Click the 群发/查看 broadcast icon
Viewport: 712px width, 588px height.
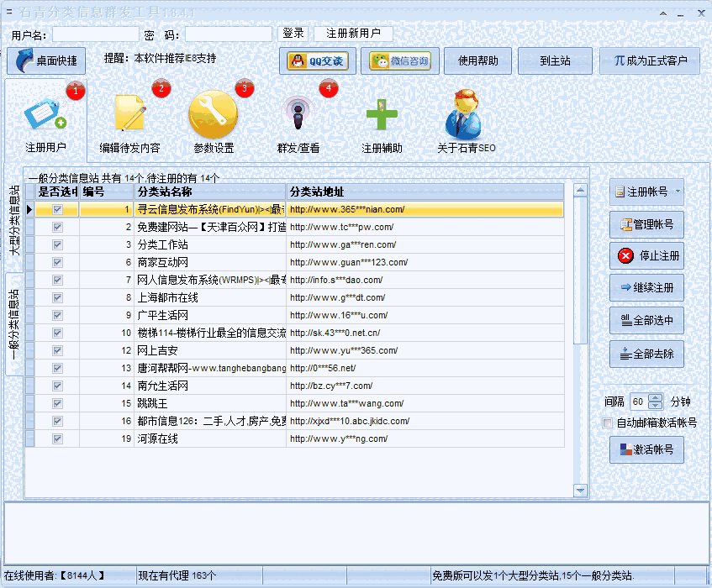pyautogui.click(x=295, y=113)
